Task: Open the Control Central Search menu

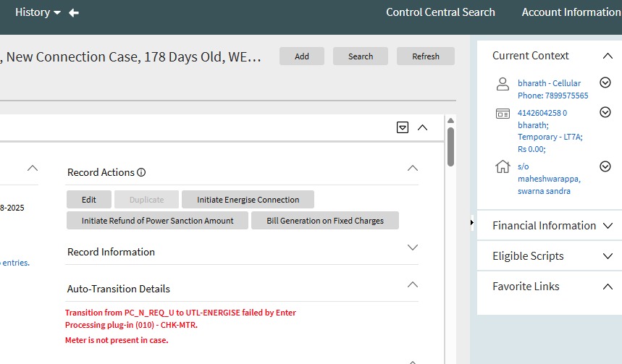Action: (440, 12)
